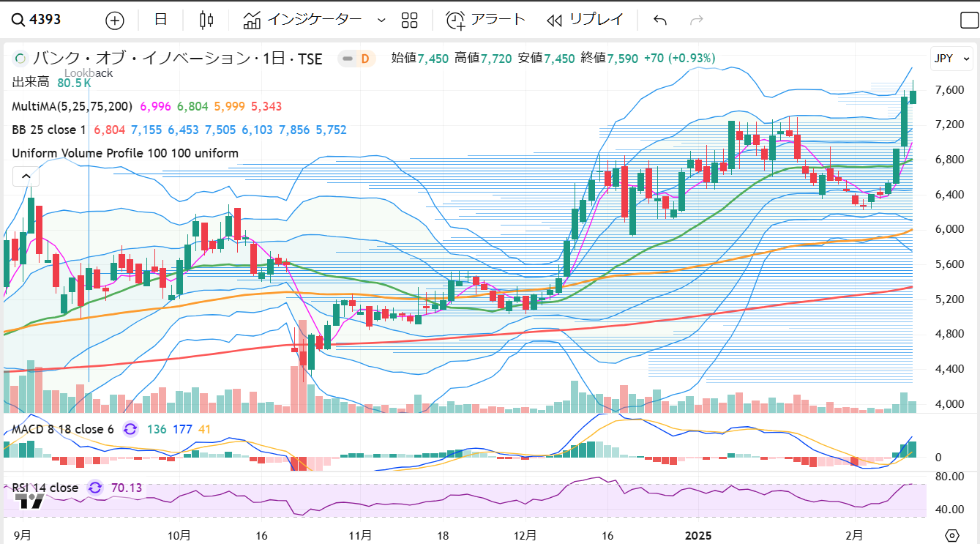980x544 pixels.
Task: Click the MultiMA value 5,343
Action: 266,106
